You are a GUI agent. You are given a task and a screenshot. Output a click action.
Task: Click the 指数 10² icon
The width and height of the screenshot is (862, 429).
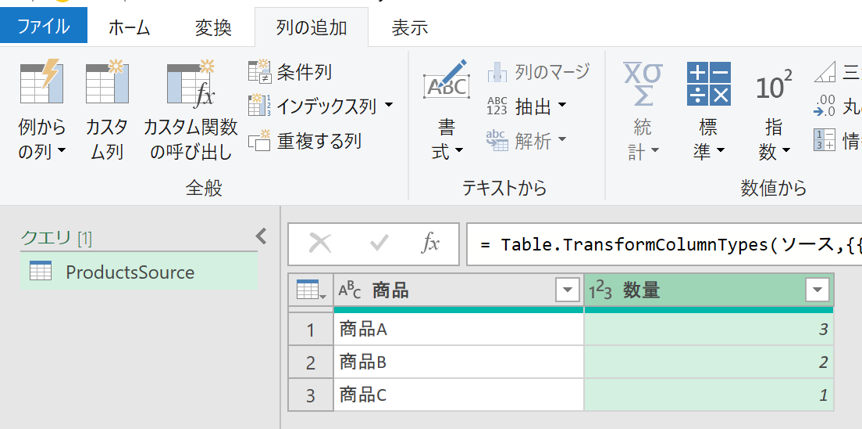pos(774,85)
